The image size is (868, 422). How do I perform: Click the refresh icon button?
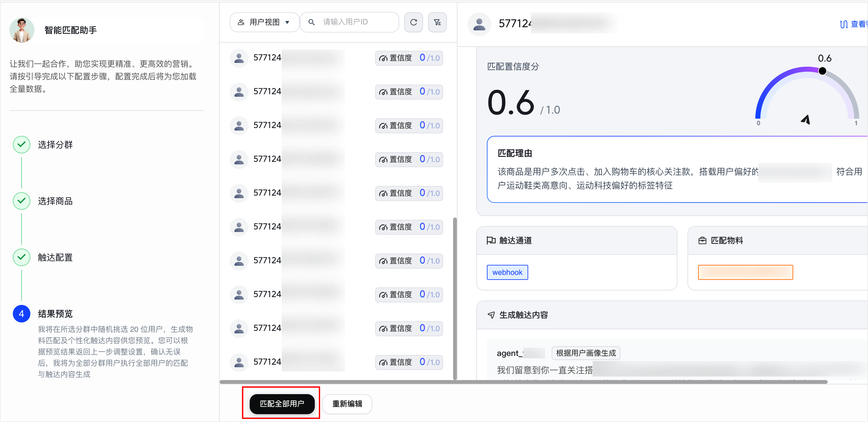413,22
